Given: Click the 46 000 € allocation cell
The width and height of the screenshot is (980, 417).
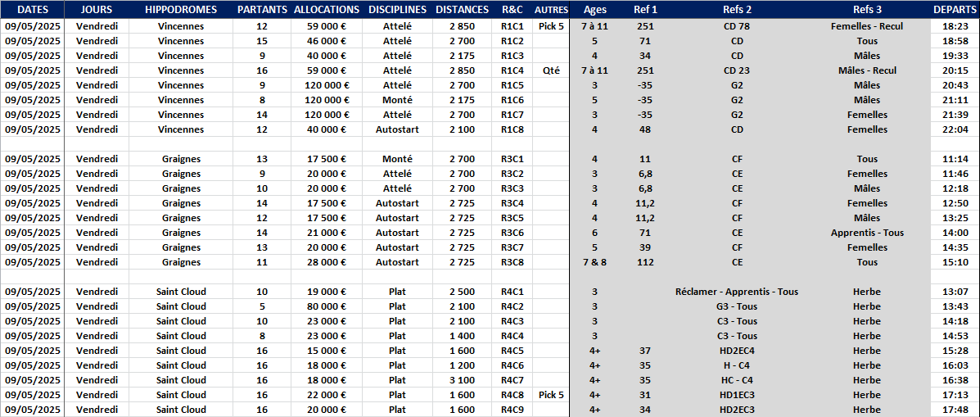Looking at the screenshot, I should (x=326, y=41).
